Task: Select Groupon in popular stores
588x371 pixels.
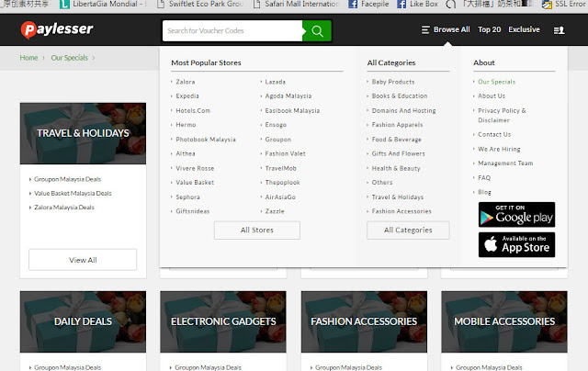Action: (x=277, y=140)
